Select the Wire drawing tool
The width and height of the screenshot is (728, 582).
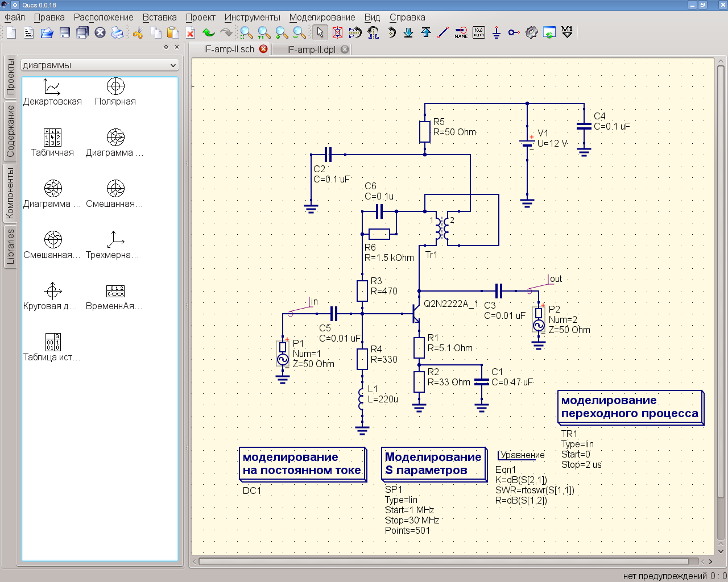pyautogui.click(x=443, y=32)
